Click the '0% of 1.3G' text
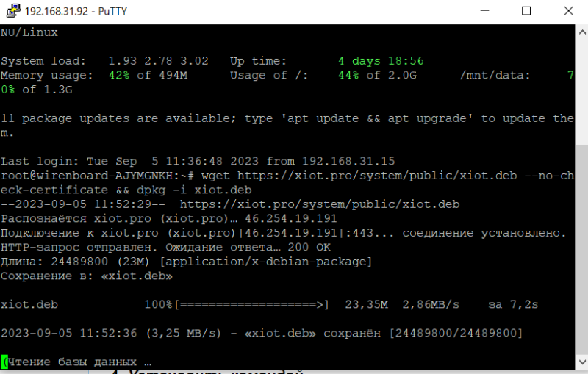This screenshot has width=588, height=374. [x=37, y=90]
